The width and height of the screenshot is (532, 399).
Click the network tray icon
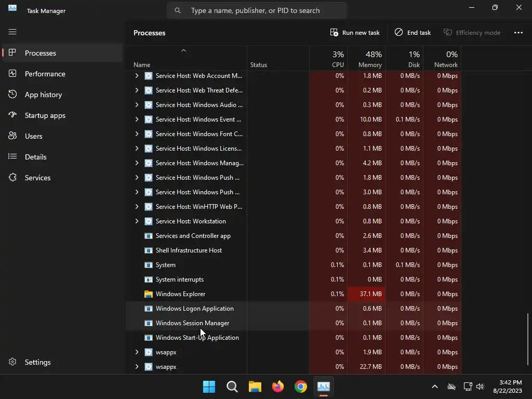tap(468, 387)
